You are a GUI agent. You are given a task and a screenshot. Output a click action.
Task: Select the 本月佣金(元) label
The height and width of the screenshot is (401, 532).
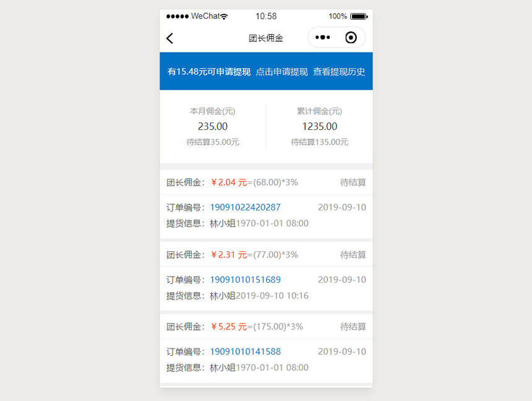tap(212, 111)
